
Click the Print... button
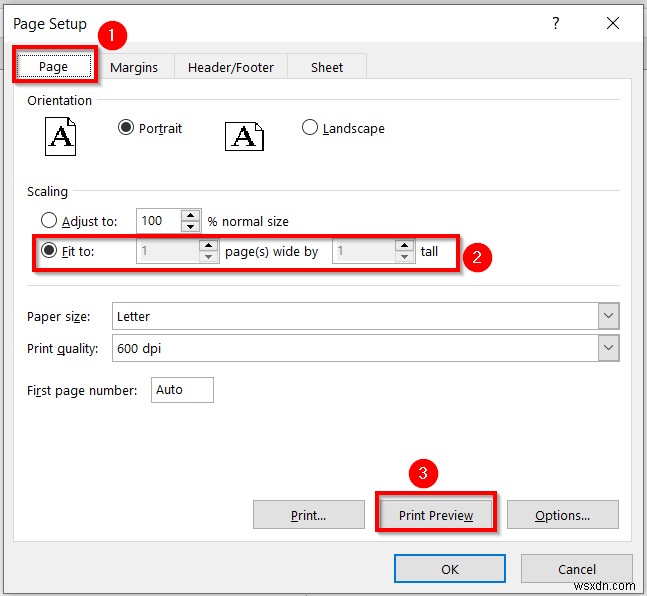tap(309, 515)
